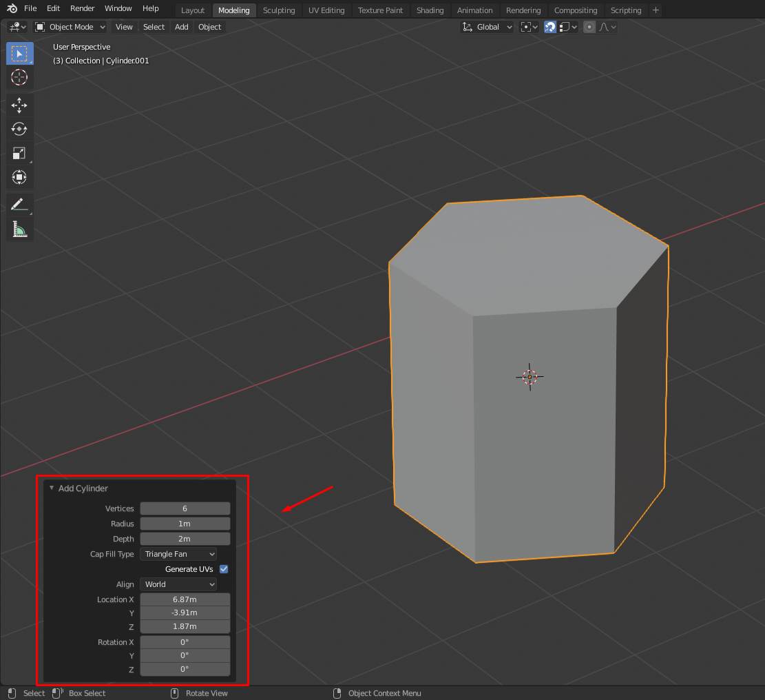Activate the 3D Cursor tool
The height and width of the screenshot is (700, 765).
[x=19, y=77]
